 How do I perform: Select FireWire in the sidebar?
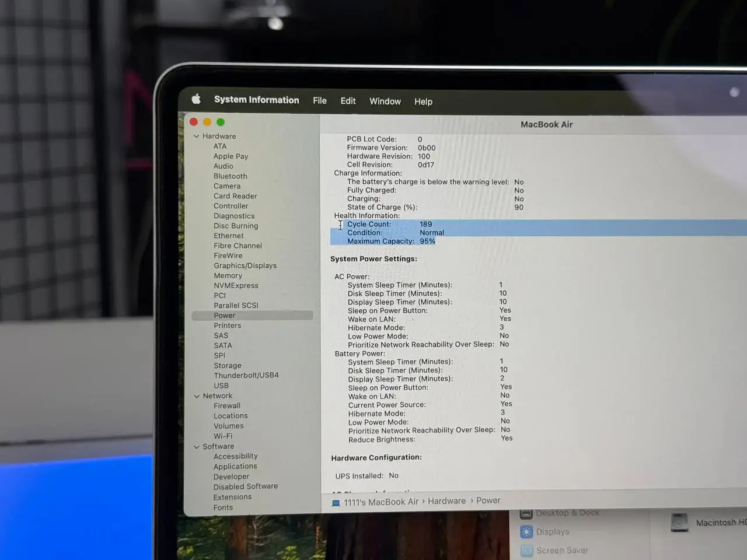(228, 256)
